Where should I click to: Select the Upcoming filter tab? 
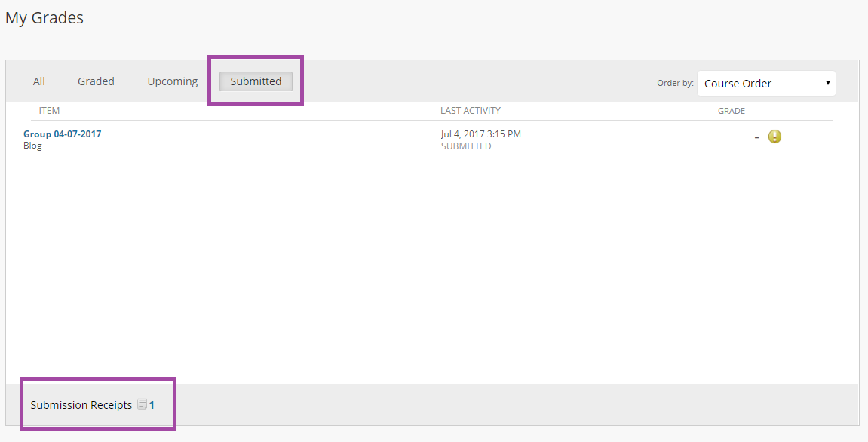[x=172, y=81]
